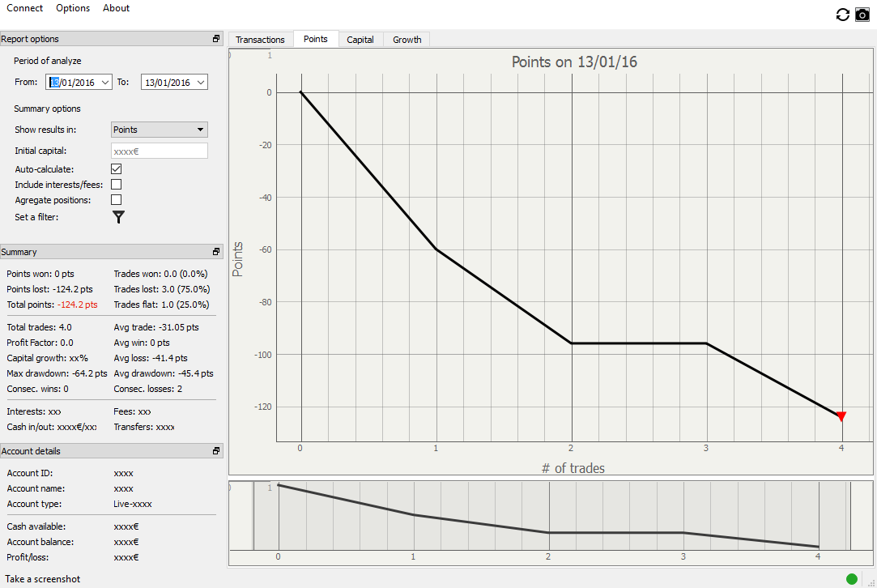The image size is (877, 588).
Task: Enable Include interests/fees checkbox
Action: pyautogui.click(x=117, y=184)
